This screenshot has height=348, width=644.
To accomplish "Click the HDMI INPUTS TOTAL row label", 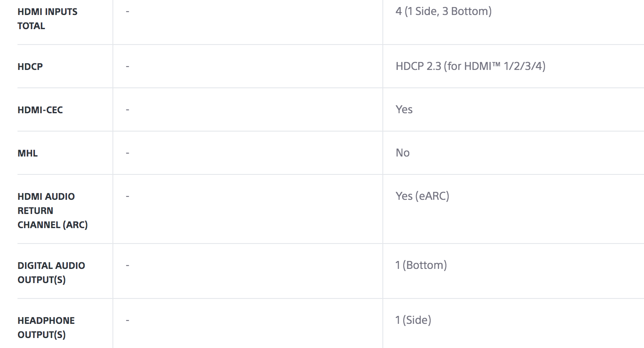I will [x=47, y=19].
